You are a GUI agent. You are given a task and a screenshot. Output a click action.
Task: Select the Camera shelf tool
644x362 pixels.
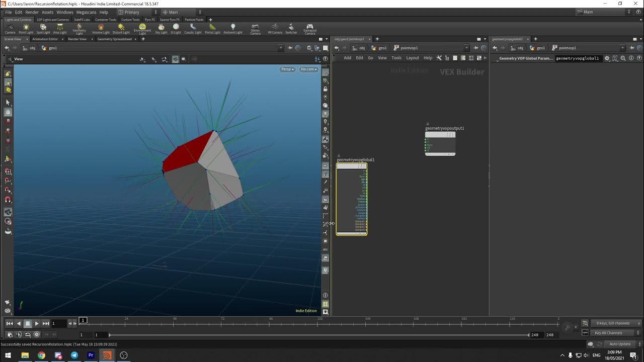pyautogui.click(x=10, y=29)
